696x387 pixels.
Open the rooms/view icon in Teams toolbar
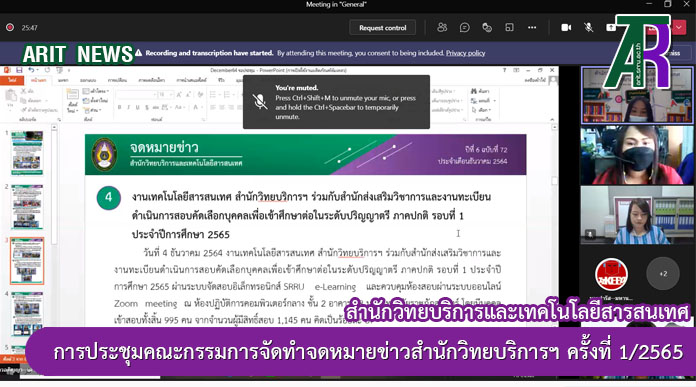pyautogui.click(x=509, y=28)
